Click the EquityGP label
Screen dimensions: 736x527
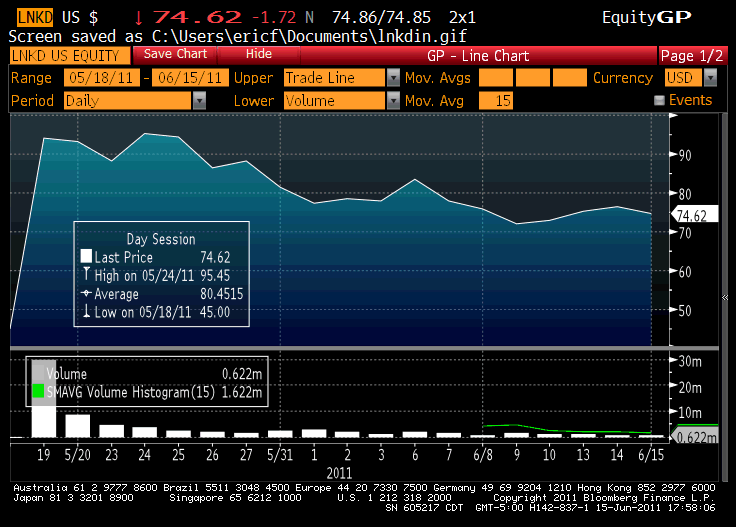tap(646, 17)
